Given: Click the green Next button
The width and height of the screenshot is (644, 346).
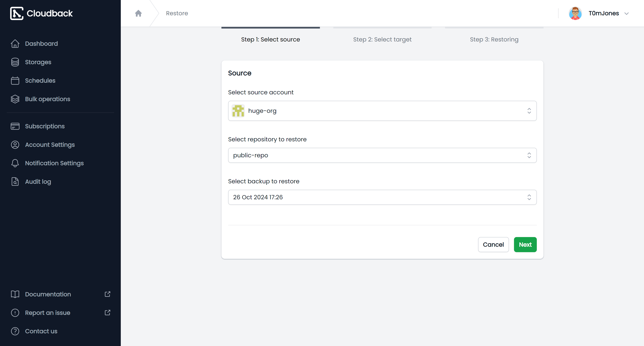Looking at the screenshot, I should coord(525,245).
